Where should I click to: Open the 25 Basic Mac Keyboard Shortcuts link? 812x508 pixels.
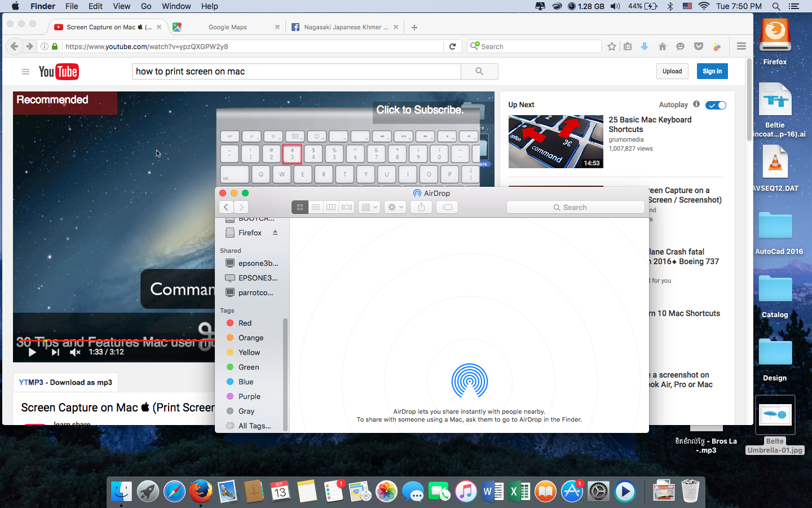650,124
